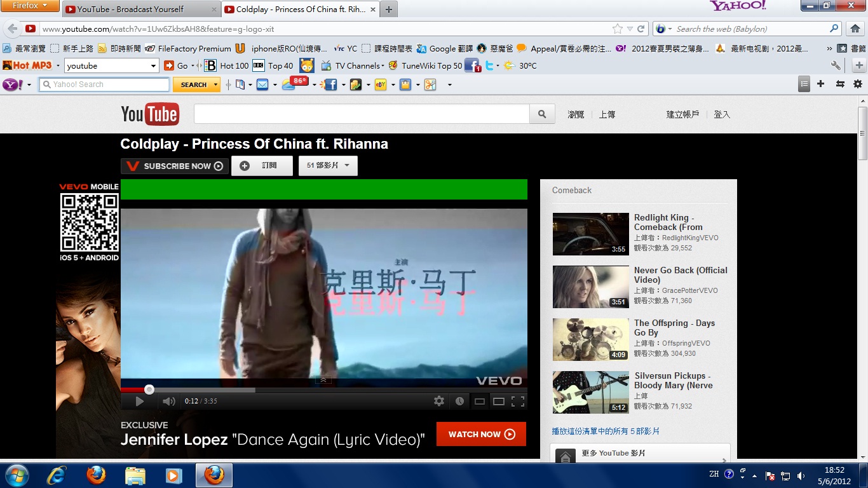868x488 pixels.
Task: Switch player to small size
Action: point(480,401)
